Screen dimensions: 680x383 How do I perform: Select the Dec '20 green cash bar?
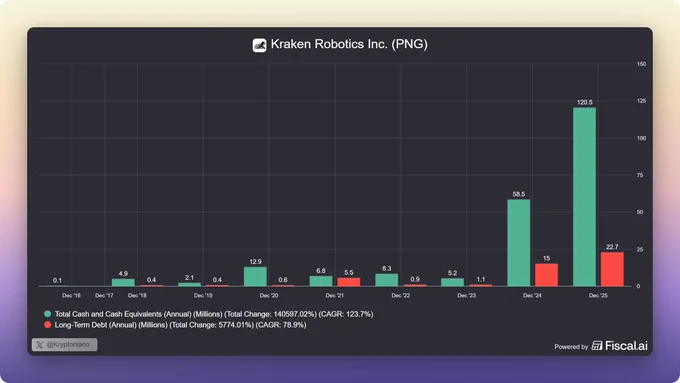pyautogui.click(x=255, y=277)
